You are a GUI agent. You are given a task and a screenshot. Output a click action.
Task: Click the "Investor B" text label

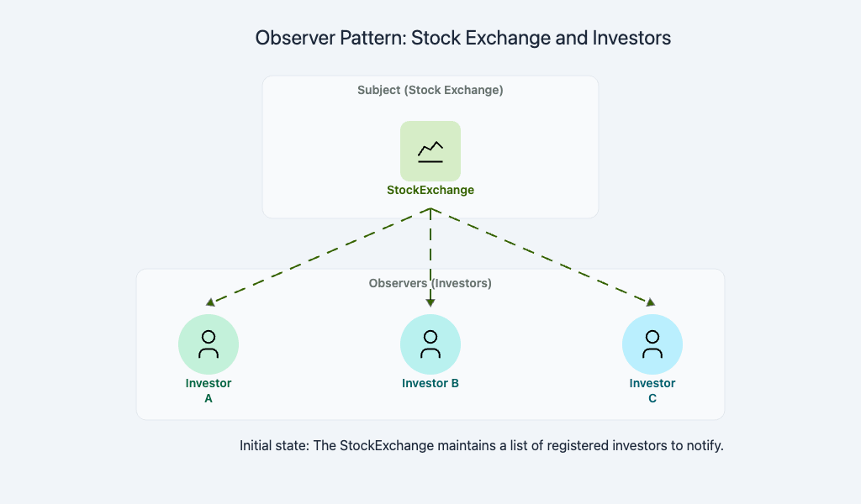point(430,383)
